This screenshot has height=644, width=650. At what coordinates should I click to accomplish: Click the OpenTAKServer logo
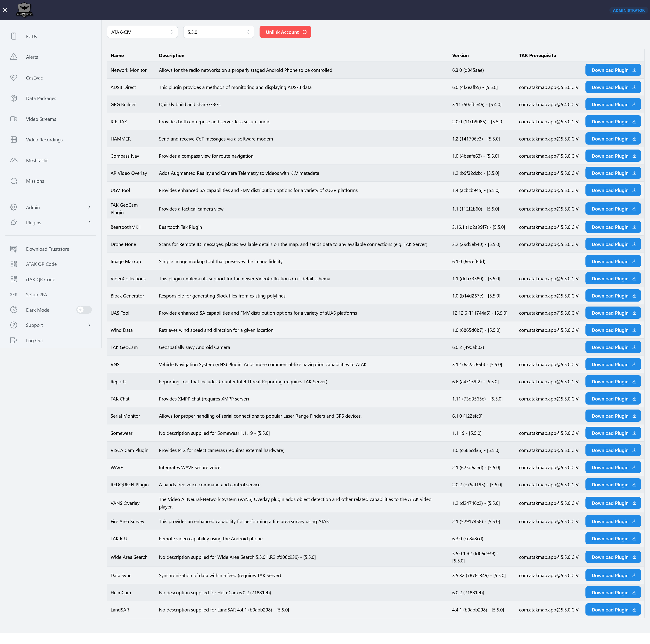click(24, 10)
